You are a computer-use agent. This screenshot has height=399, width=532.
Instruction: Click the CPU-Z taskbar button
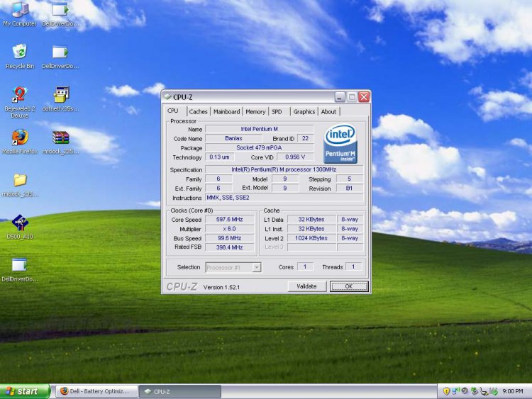[x=180, y=391]
